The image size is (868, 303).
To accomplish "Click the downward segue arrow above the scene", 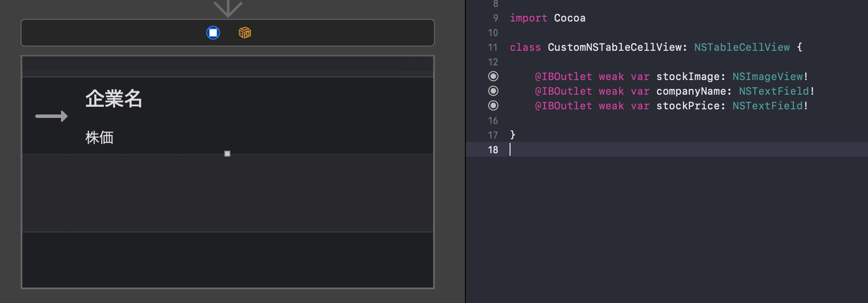I will tap(228, 8).
